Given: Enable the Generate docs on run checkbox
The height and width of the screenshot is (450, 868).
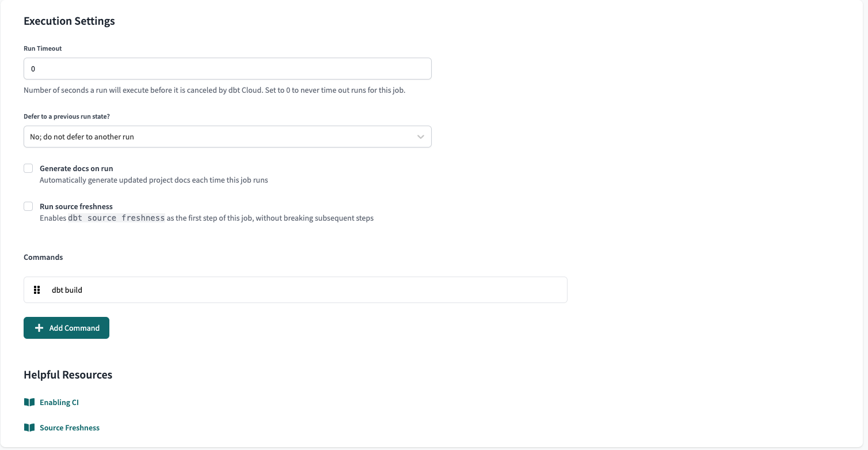Looking at the screenshot, I should (28, 168).
